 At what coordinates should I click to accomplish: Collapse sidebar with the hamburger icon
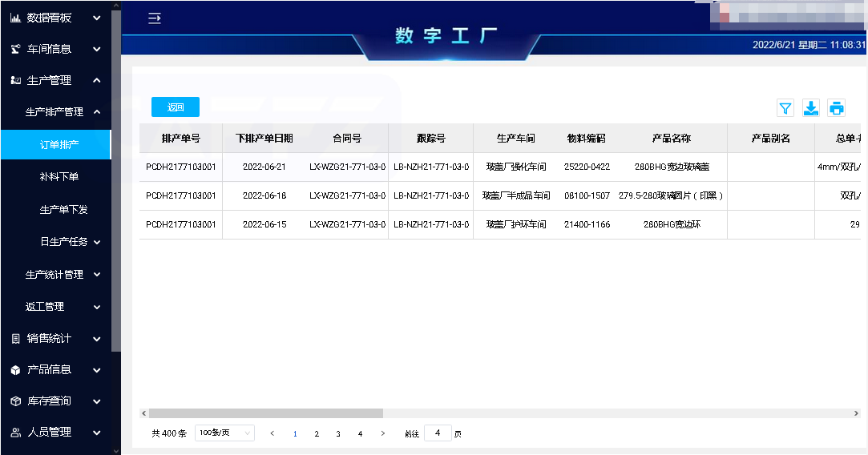[155, 18]
